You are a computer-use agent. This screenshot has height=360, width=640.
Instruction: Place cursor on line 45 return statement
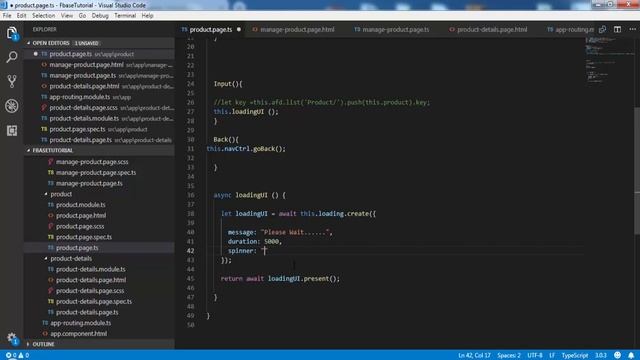pyautogui.click(x=280, y=278)
